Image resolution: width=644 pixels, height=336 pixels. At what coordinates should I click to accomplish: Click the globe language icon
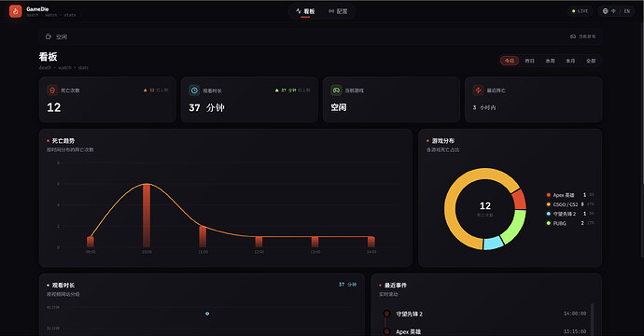(x=605, y=11)
